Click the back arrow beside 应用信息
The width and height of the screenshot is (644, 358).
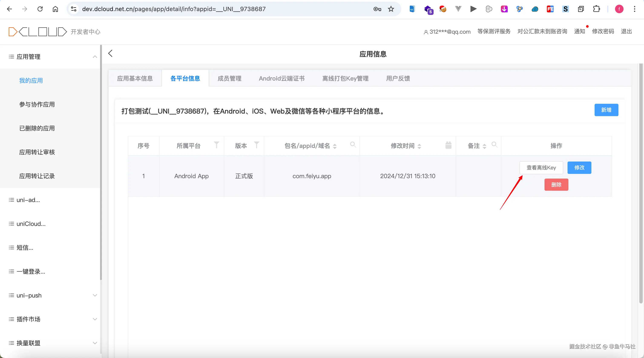pos(110,53)
